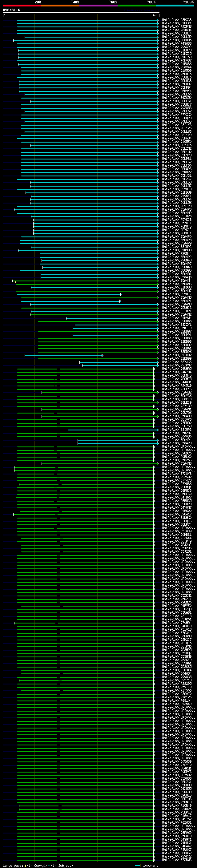Select the UniRef100_C1E873 label
Viewport: 197px width, 868px height.
coord(176,50)
